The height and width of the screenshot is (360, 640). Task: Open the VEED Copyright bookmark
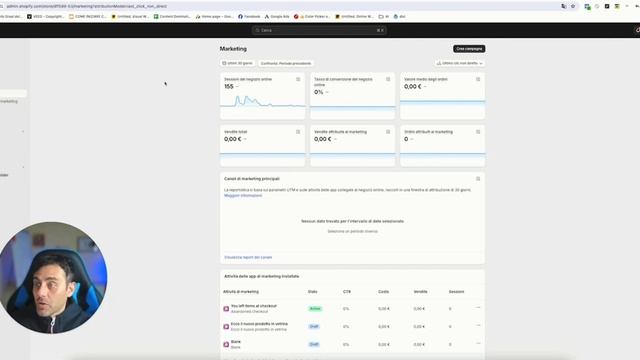46,17
